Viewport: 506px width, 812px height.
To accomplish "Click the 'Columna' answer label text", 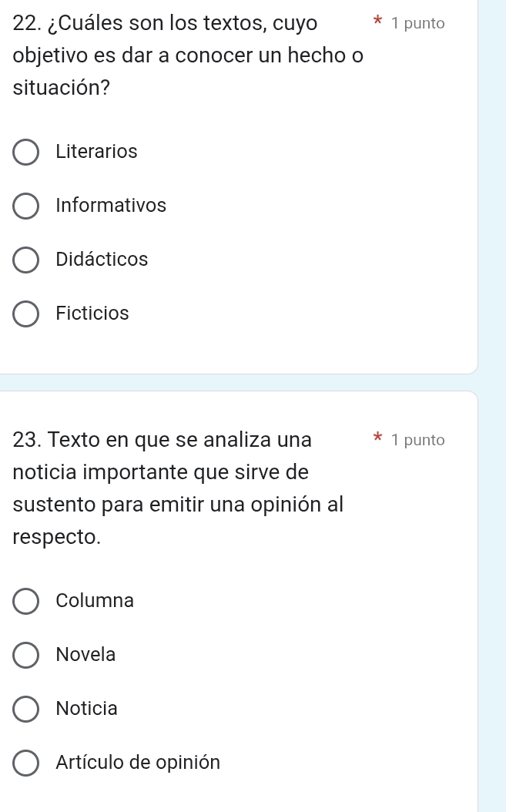I will [95, 600].
